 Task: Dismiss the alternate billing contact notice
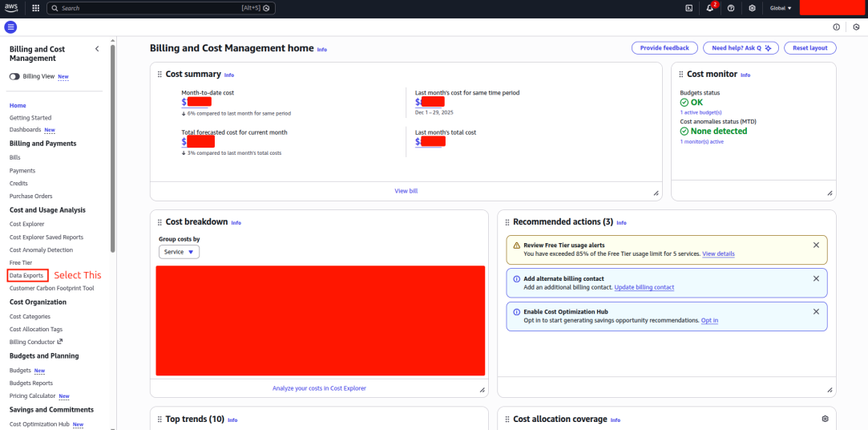tap(816, 278)
